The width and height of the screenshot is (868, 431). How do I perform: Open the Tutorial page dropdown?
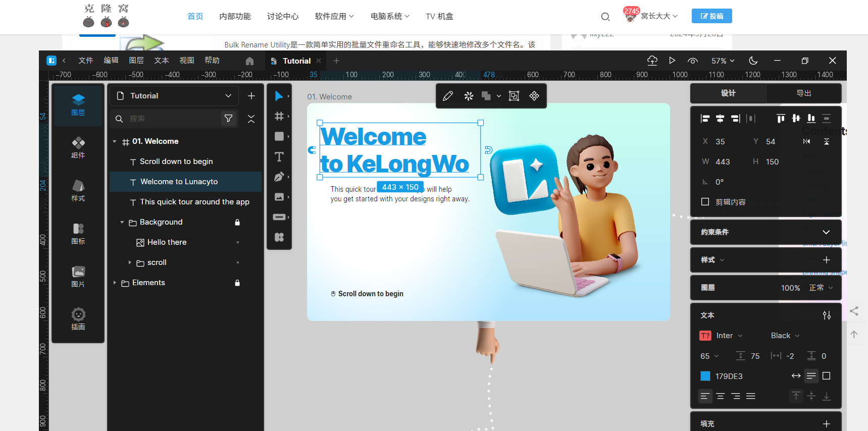[175, 96]
